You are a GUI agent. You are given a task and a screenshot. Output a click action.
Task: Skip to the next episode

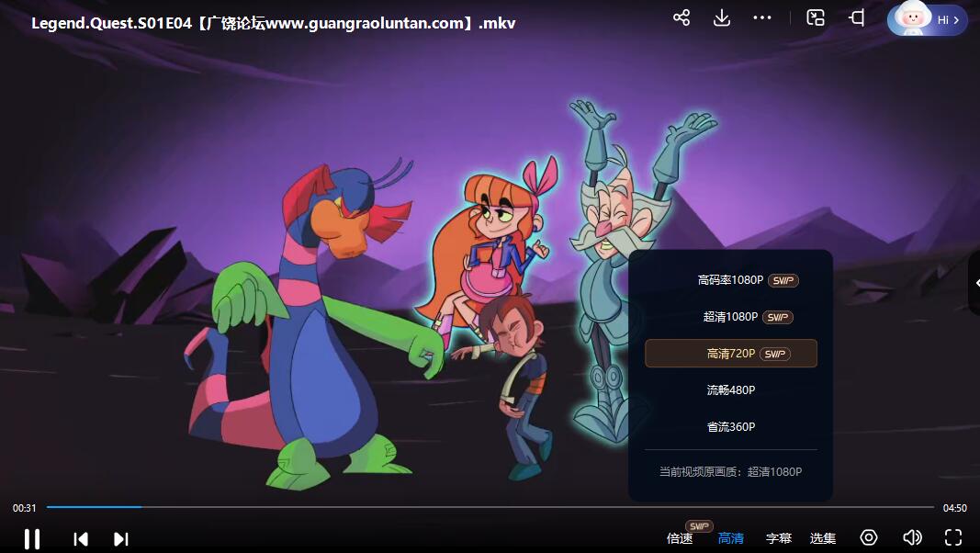121,538
